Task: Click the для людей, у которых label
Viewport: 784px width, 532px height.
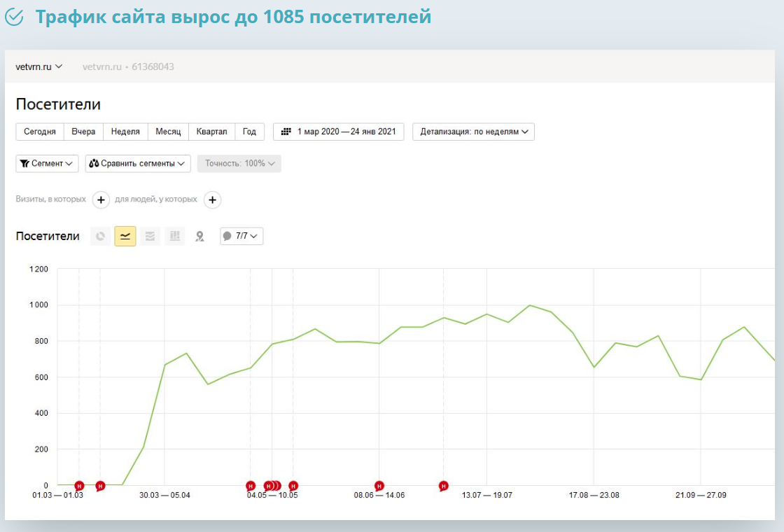Action: (x=156, y=199)
